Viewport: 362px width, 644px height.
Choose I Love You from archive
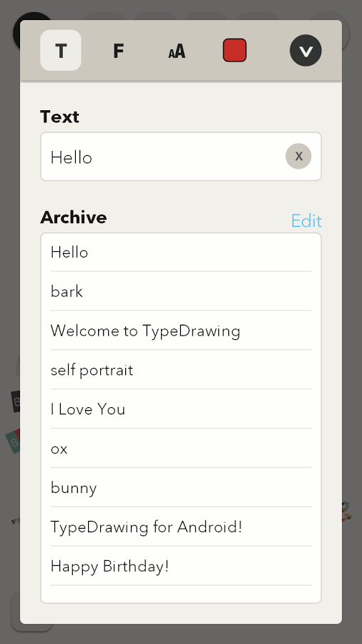pos(181,409)
